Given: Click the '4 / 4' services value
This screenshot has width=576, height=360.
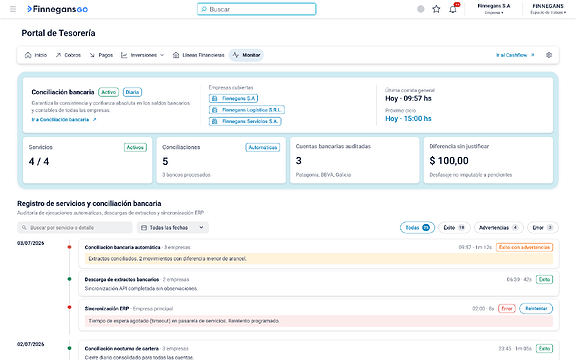Looking at the screenshot, I should [x=39, y=162].
